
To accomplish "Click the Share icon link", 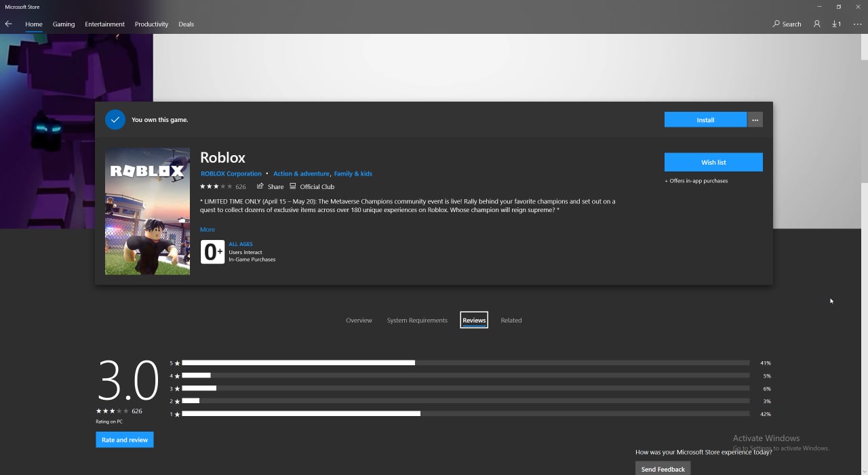I will (x=271, y=186).
